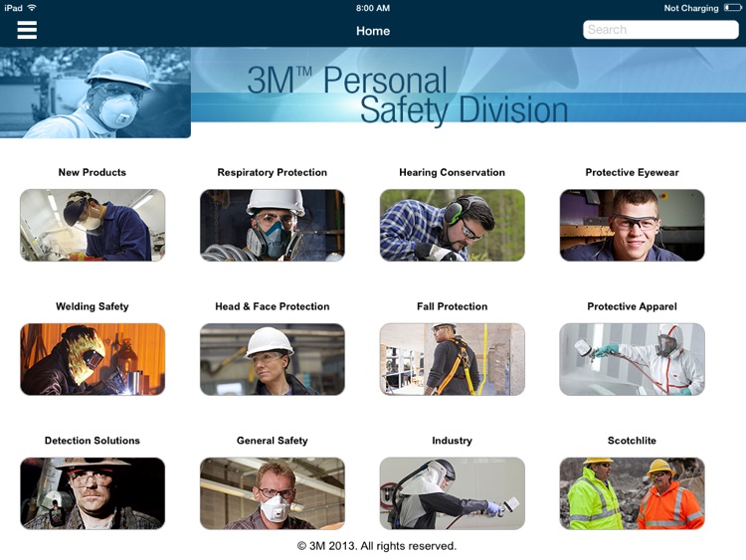746x560 pixels.
Task: Tap the Wi-Fi status icon
Action: [x=32, y=8]
